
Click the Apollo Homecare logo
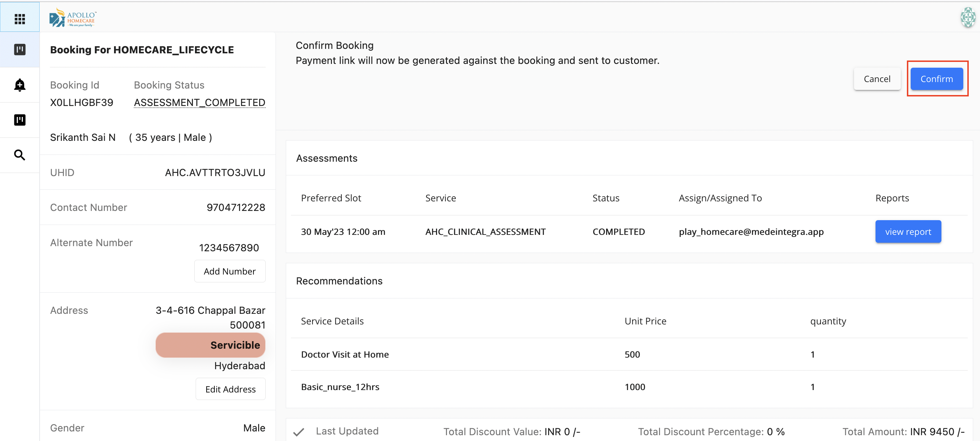tap(73, 18)
